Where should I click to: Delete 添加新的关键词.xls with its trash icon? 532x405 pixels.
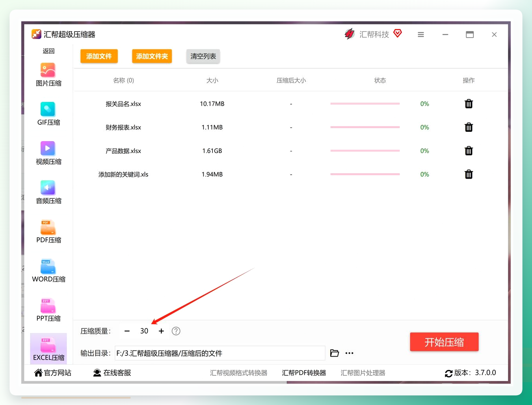pyautogui.click(x=469, y=174)
